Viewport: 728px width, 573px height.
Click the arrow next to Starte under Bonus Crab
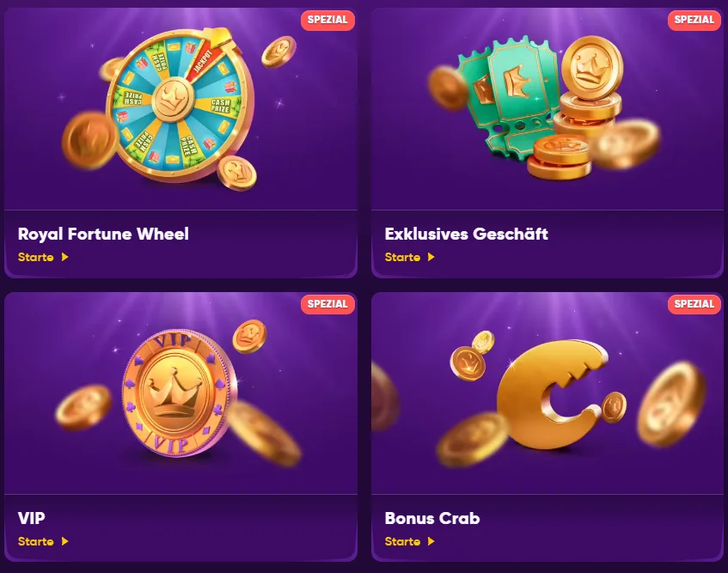431,541
